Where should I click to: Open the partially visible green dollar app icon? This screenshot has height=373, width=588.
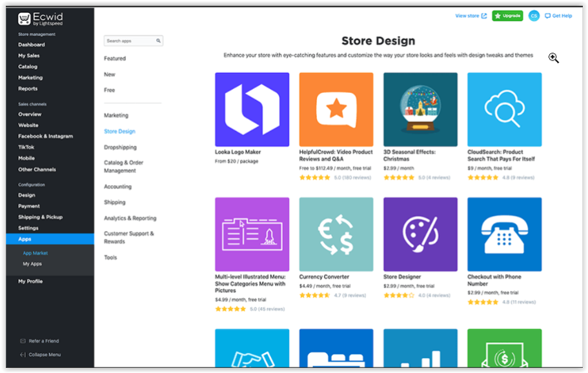(504, 348)
